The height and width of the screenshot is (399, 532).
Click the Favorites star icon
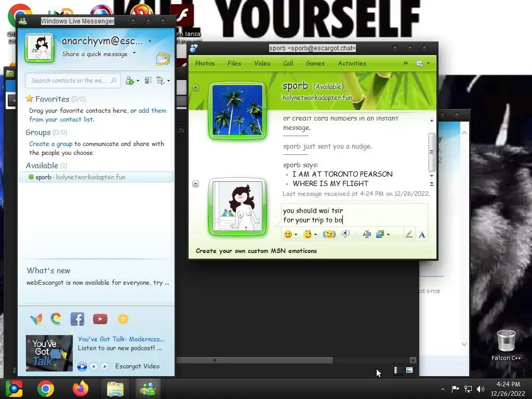point(30,99)
